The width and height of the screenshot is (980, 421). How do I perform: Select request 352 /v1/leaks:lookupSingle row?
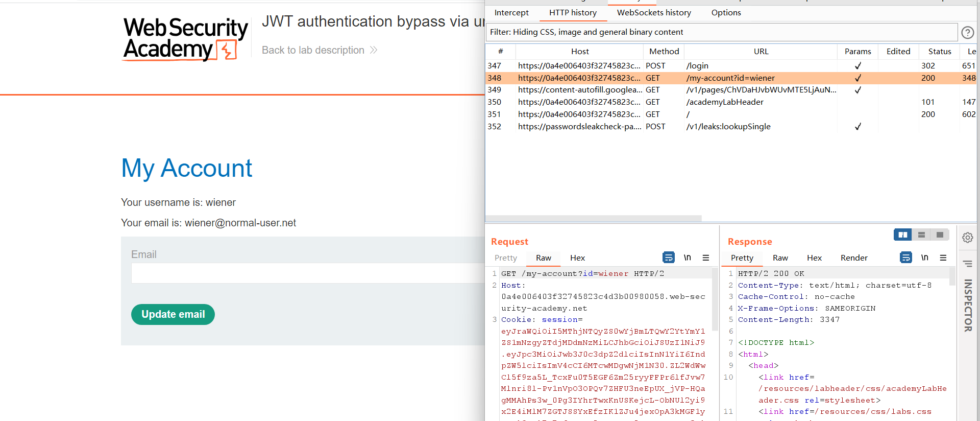click(731, 127)
